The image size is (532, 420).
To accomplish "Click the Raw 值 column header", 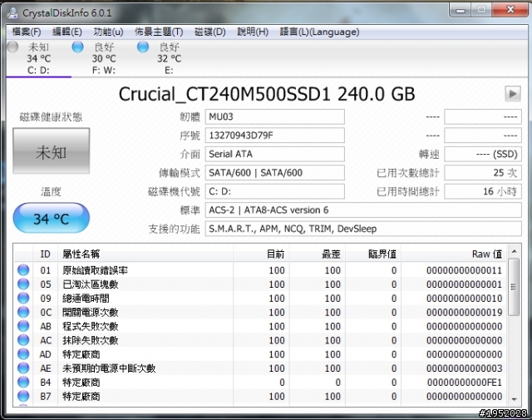I will click(454, 254).
